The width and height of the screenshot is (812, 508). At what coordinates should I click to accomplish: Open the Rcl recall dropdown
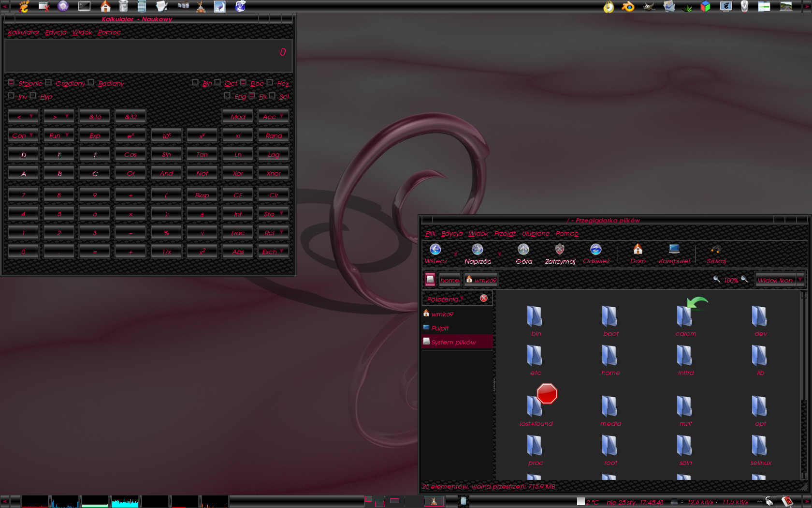point(273,233)
